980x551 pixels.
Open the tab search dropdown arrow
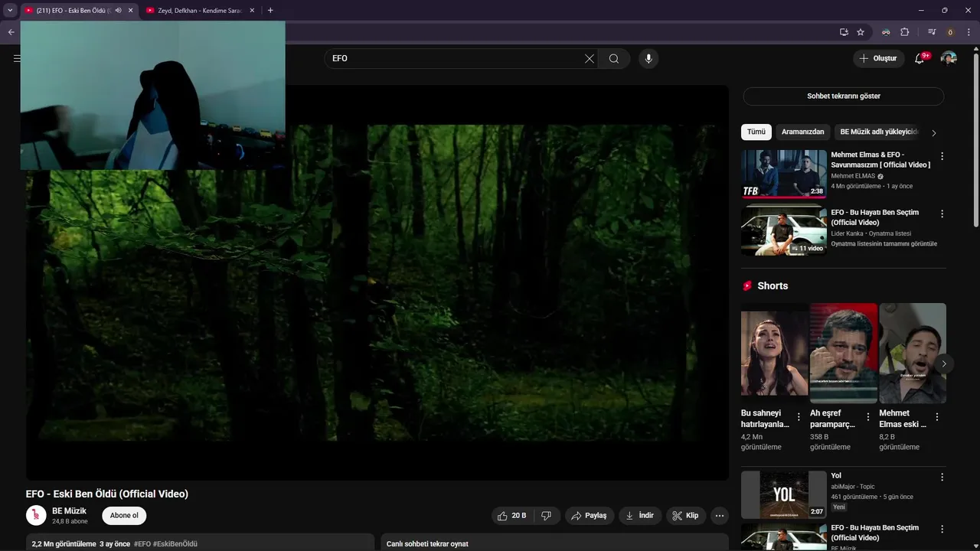pos(10,11)
